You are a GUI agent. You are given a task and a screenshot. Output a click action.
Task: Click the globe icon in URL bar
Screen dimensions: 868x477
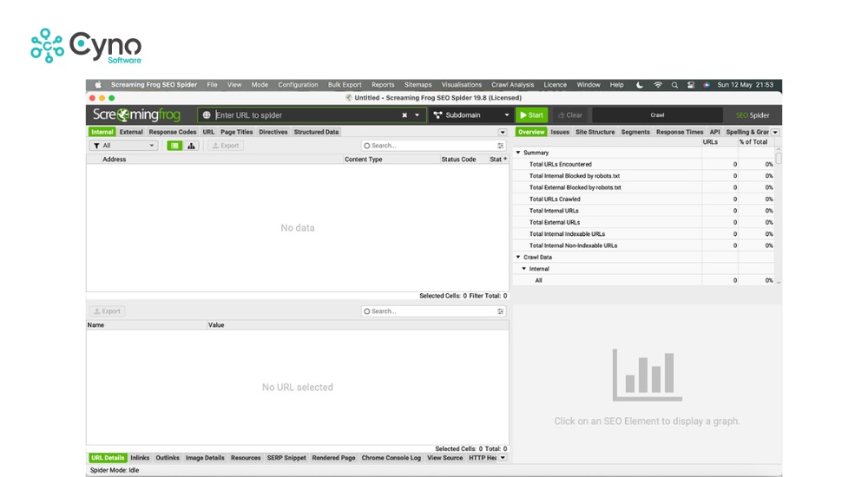point(207,115)
